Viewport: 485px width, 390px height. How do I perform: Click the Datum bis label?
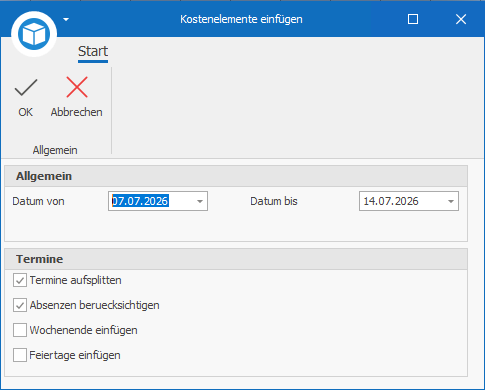point(274,201)
